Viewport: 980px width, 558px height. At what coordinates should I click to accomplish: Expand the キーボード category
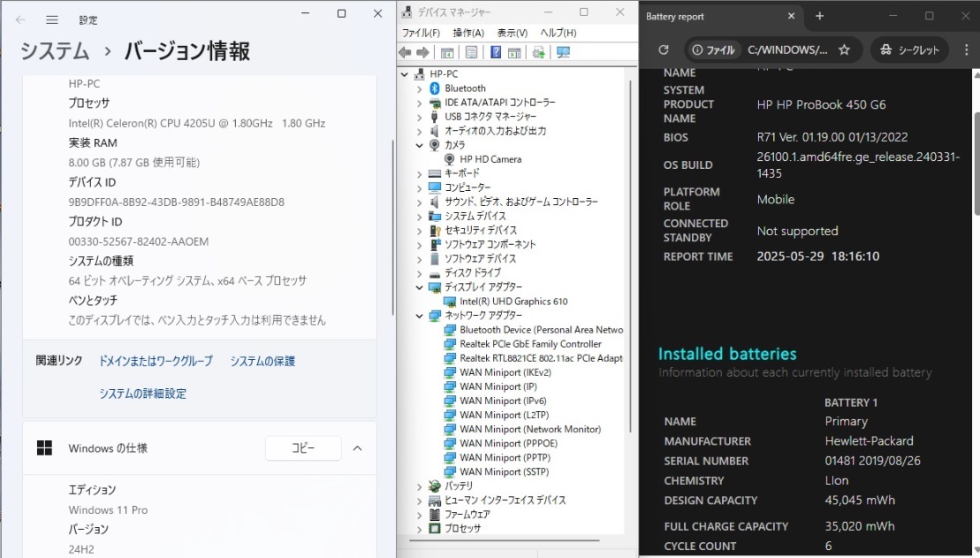(x=420, y=173)
